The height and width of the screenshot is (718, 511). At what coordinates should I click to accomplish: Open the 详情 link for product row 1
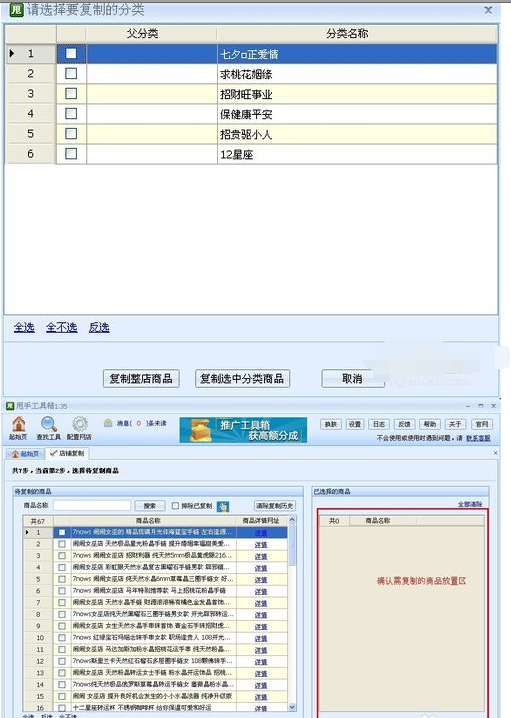click(261, 533)
